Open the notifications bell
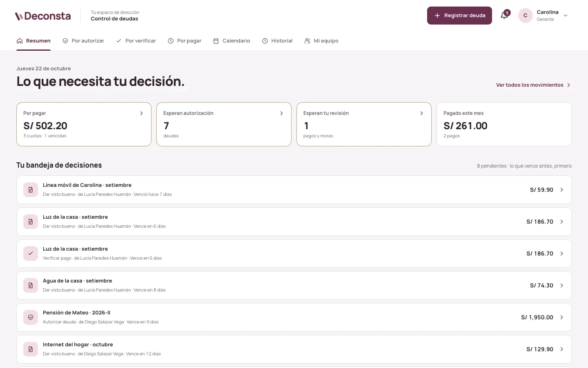 click(x=504, y=16)
